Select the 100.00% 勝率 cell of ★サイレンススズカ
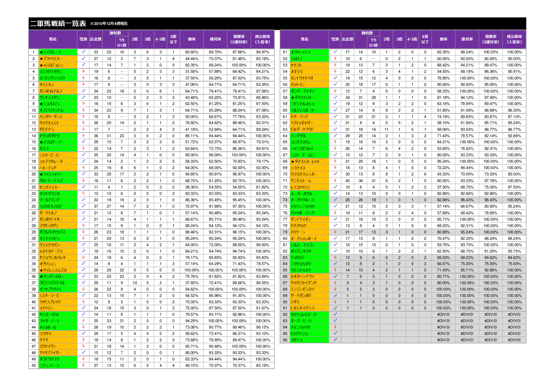Image resolution: width=555 pixels, height=392 pixels. [192, 270]
